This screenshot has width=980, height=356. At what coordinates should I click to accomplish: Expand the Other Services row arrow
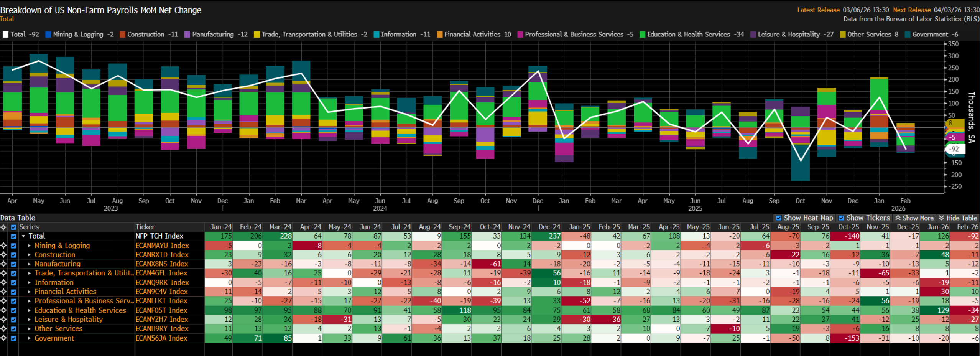click(29, 329)
